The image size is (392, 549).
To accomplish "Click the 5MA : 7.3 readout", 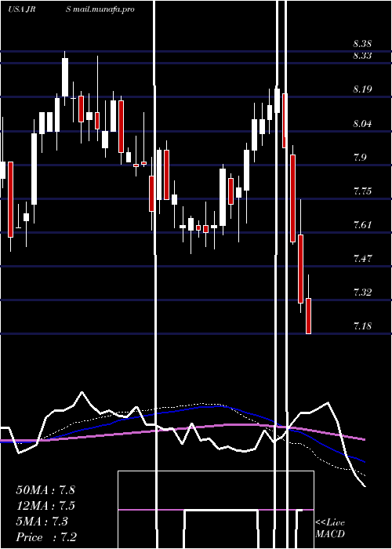I will click(x=42, y=522).
